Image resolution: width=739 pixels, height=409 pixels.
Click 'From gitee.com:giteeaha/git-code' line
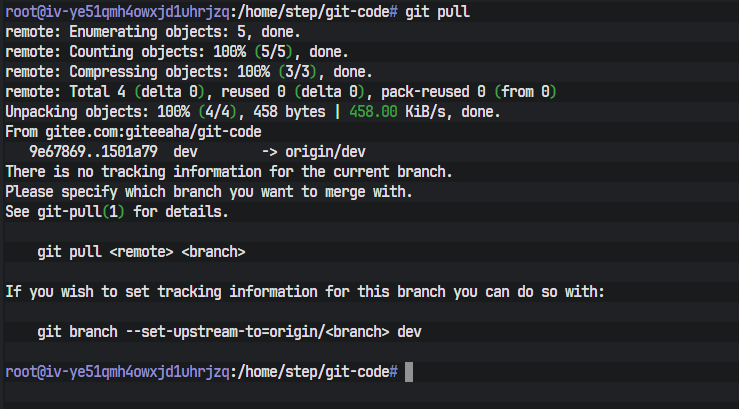[x=133, y=132]
